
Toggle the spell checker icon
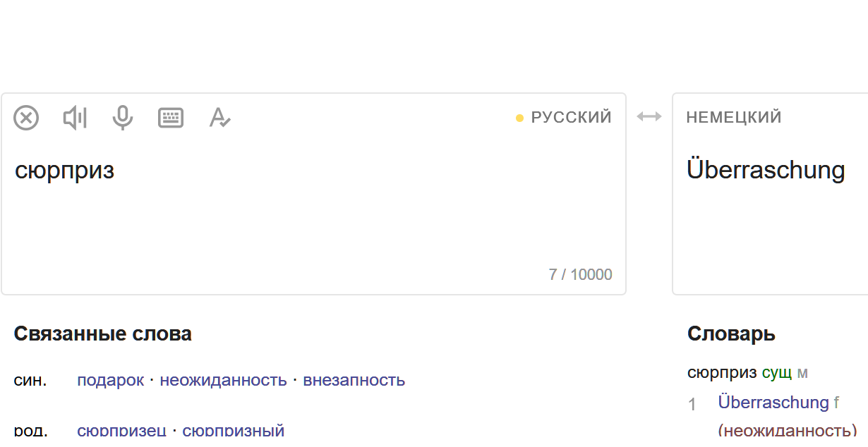tap(219, 118)
